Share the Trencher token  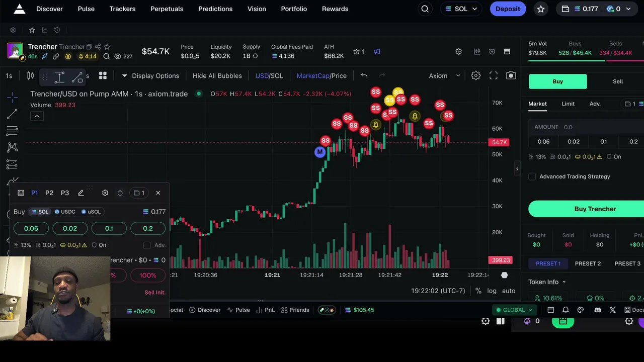[x=98, y=47]
